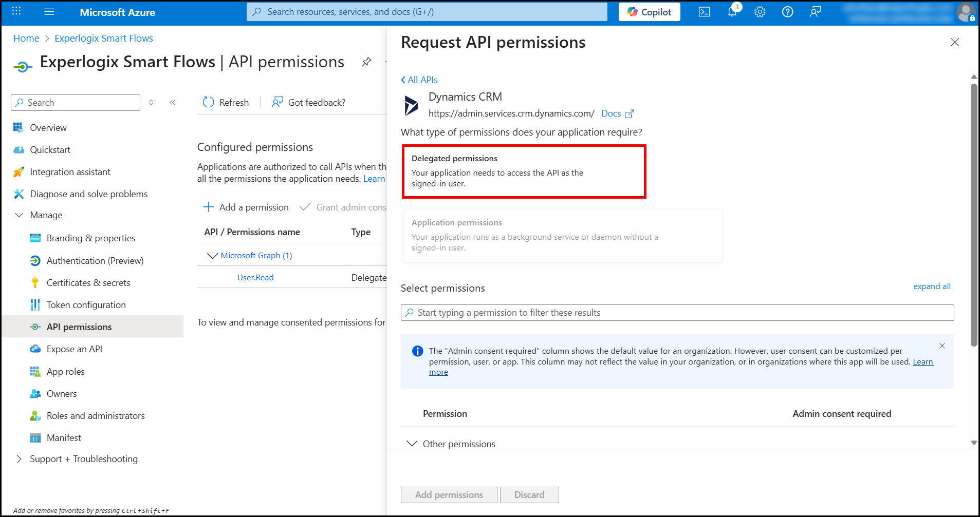980x517 pixels.
Task: Click Grant admin consent button
Action: pos(343,207)
